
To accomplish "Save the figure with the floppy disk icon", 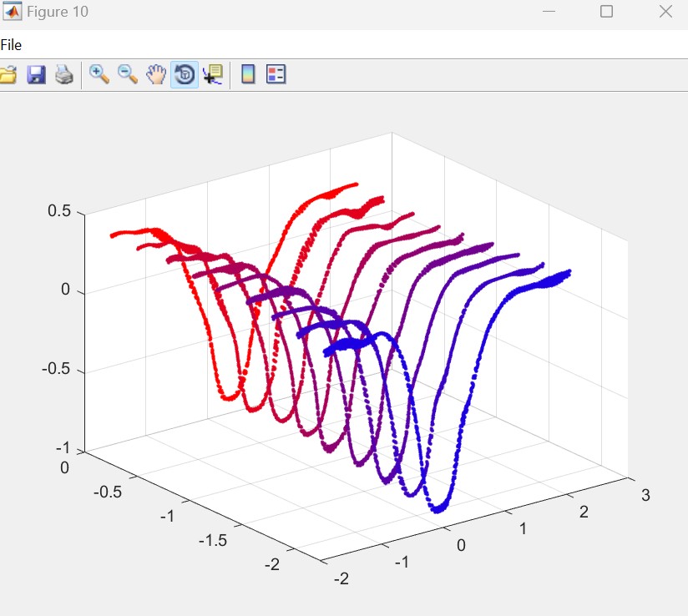I will point(36,75).
